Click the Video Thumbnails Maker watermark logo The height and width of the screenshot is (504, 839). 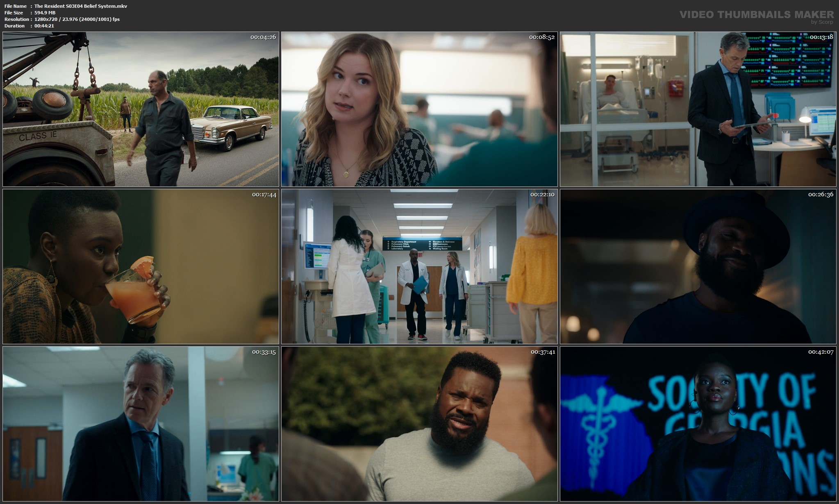point(756,14)
